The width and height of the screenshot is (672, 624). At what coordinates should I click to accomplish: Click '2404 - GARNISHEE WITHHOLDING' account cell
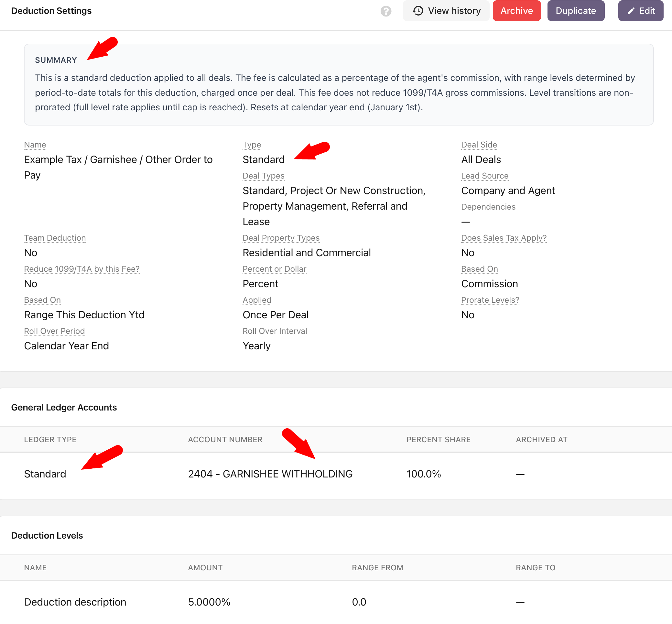click(270, 474)
